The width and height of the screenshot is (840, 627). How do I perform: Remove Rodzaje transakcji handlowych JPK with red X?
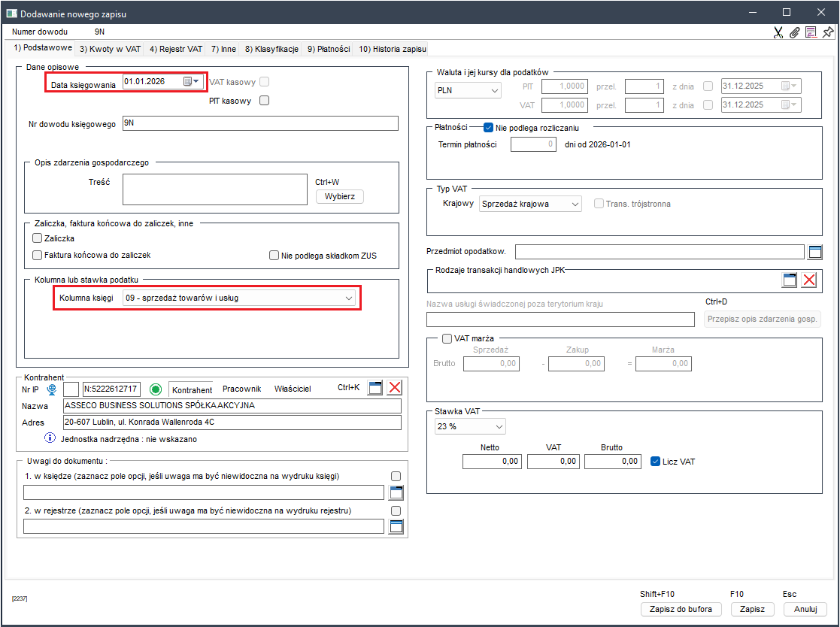point(809,280)
